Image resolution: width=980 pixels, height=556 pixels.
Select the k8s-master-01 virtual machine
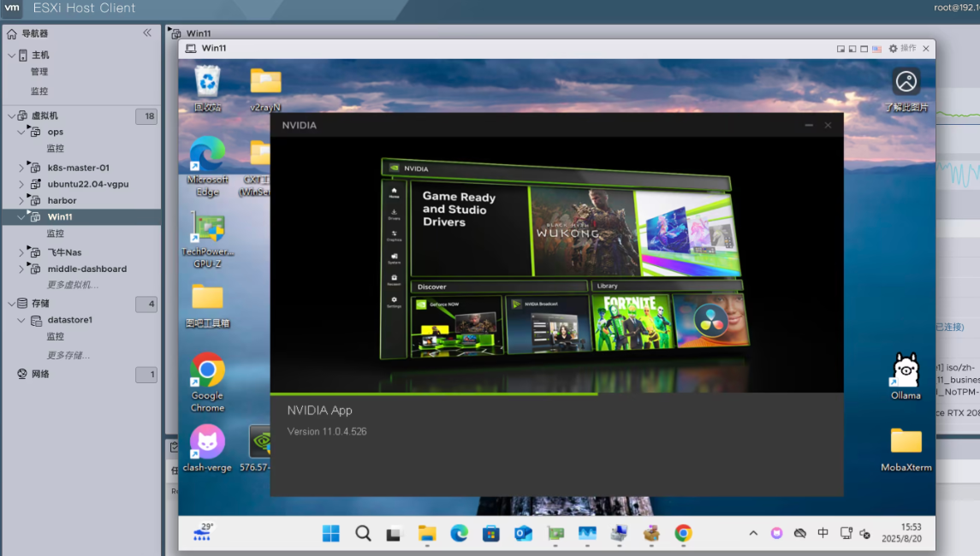79,168
